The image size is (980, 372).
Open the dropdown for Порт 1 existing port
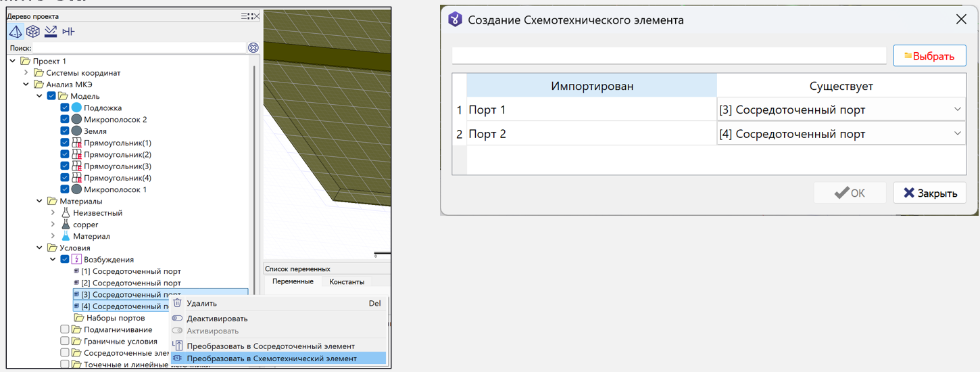957,110
